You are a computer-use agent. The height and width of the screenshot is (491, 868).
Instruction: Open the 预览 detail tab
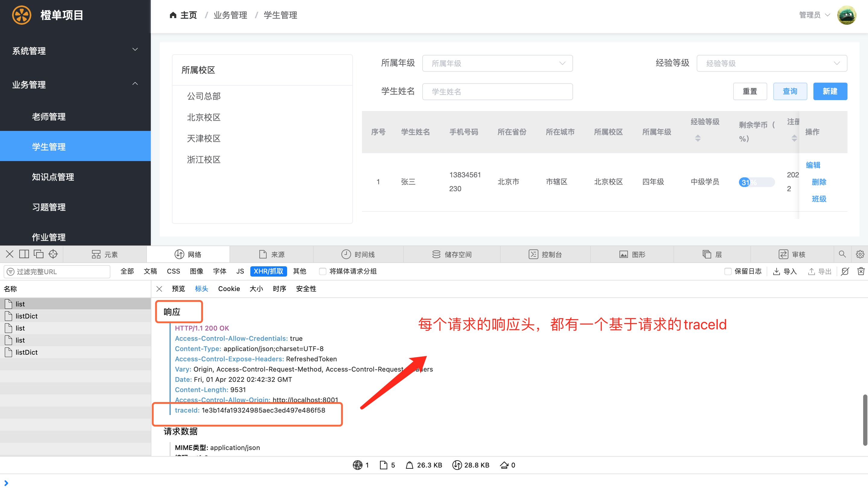[178, 289]
